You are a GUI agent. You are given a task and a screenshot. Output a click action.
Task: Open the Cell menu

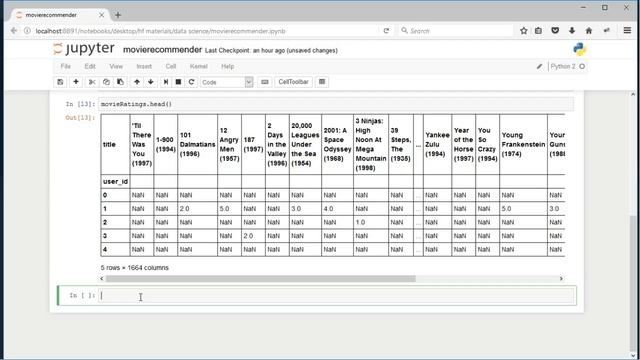(x=171, y=66)
